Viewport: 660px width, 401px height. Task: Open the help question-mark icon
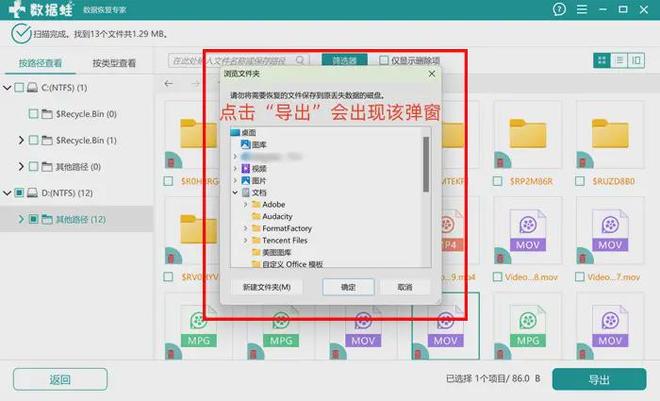pos(559,9)
